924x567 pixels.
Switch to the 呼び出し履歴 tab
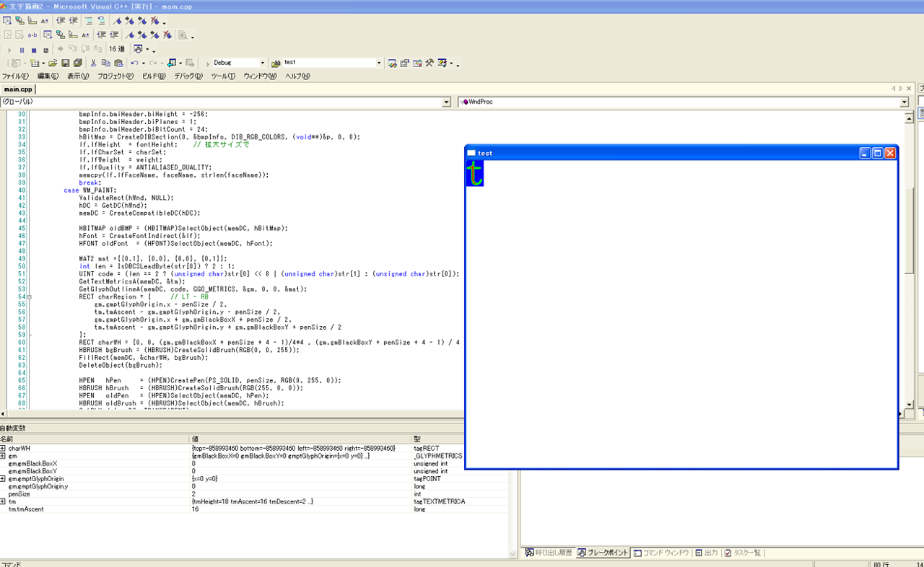click(549, 553)
